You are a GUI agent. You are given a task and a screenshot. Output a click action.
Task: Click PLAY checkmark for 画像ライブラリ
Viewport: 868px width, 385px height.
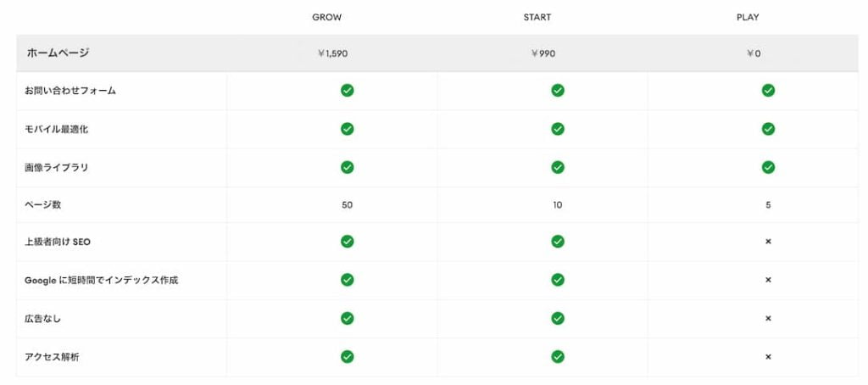pyautogui.click(x=768, y=167)
